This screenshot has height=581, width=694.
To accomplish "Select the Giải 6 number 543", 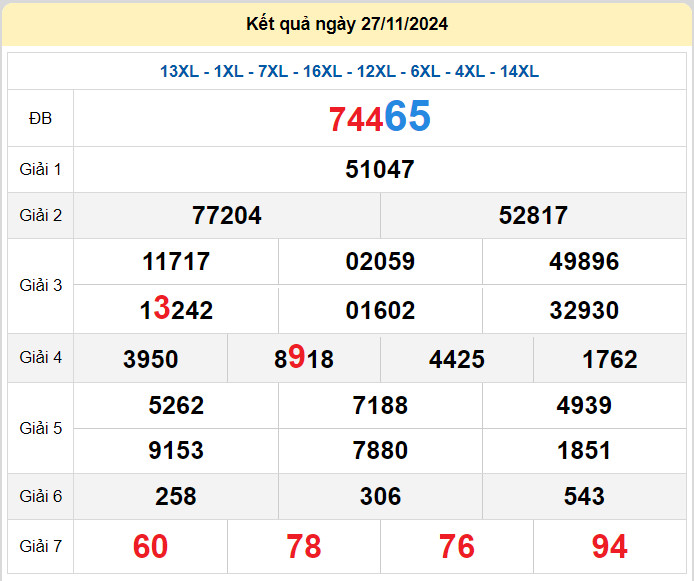I will coord(584,496).
